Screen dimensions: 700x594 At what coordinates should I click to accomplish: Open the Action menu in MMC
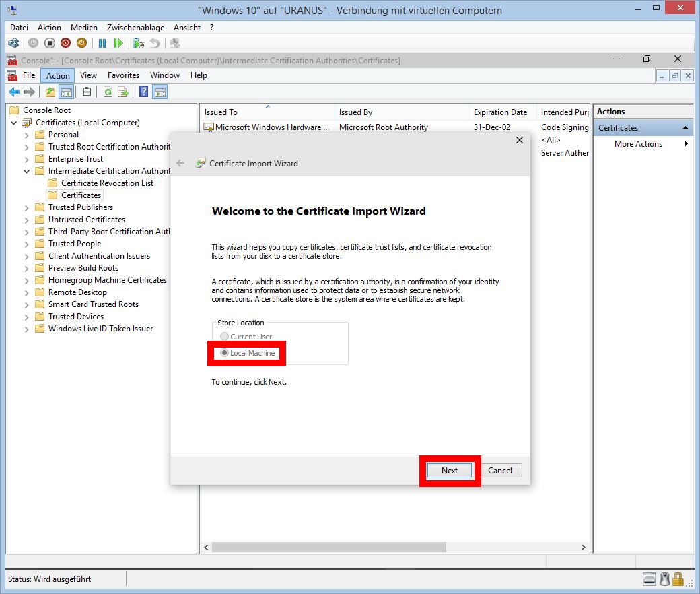[x=58, y=75]
